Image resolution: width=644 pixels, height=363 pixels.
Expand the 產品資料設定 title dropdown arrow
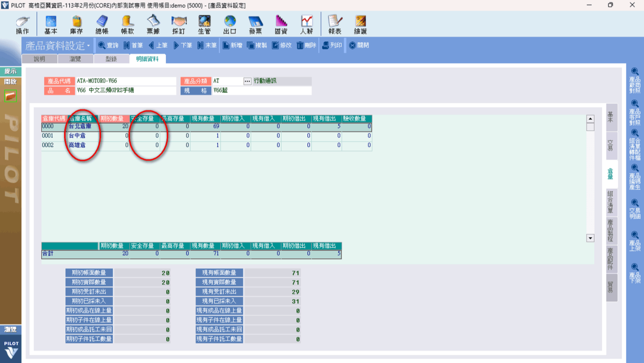[x=88, y=46]
